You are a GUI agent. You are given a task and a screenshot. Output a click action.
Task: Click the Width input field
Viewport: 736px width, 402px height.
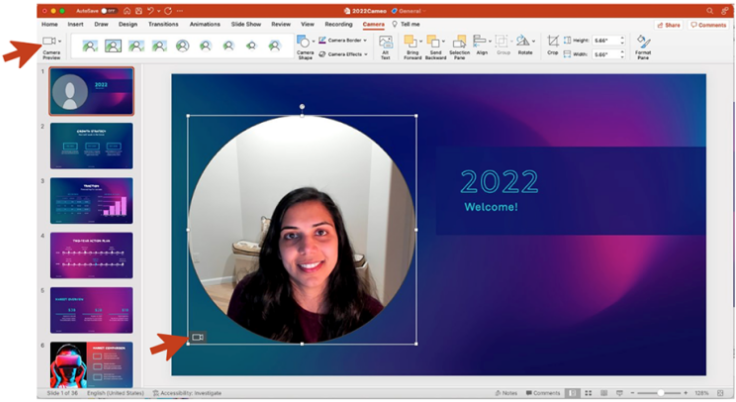click(x=606, y=54)
